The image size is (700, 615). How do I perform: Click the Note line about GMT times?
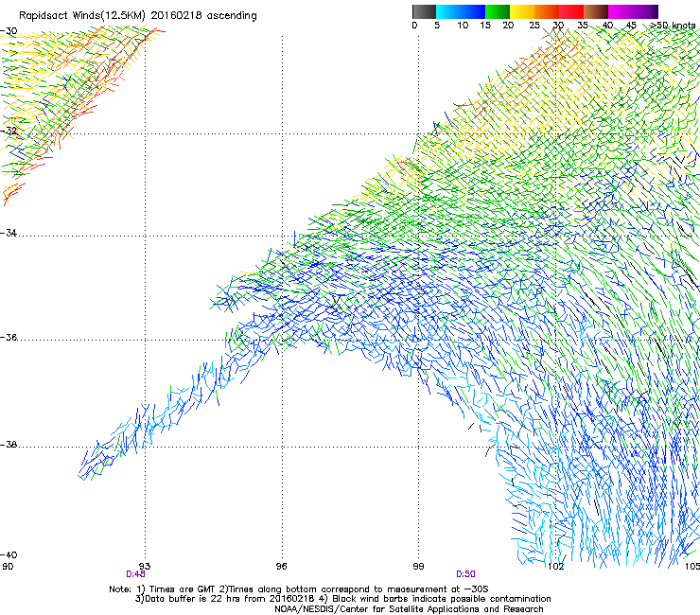(299, 589)
